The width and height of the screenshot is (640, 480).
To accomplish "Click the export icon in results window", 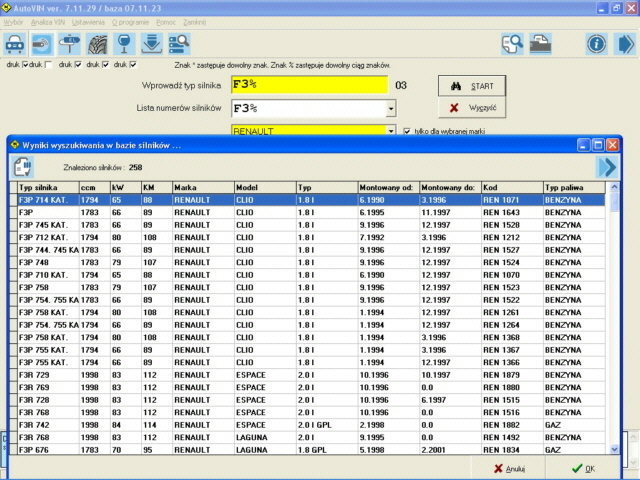I will [x=22, y=166].
